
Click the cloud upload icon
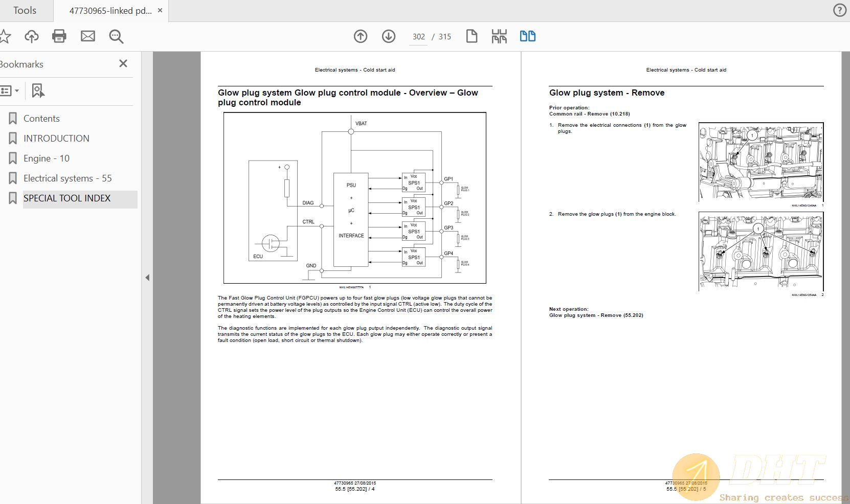[32, 36]
